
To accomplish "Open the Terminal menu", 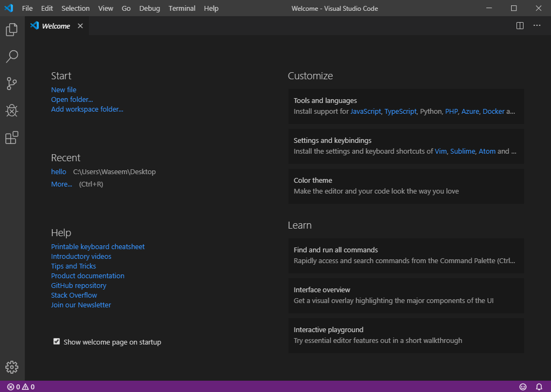I will (182, 9).
